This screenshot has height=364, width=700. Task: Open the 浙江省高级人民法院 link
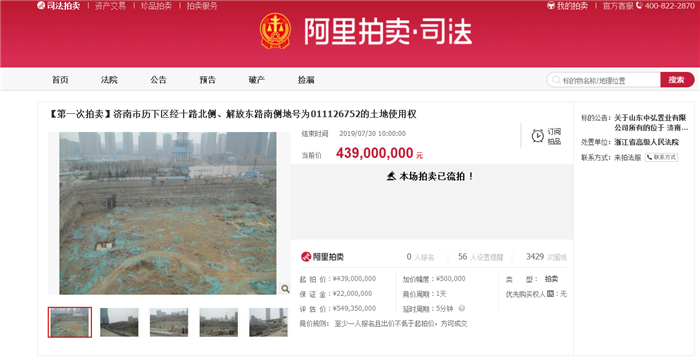[646, 142]
